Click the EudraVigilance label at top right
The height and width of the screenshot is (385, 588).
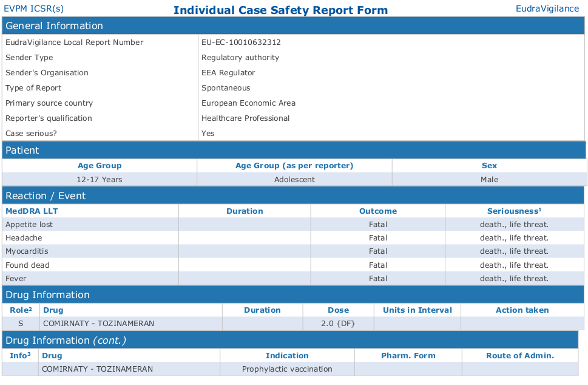pyautogui.click(x=547, y=9)
